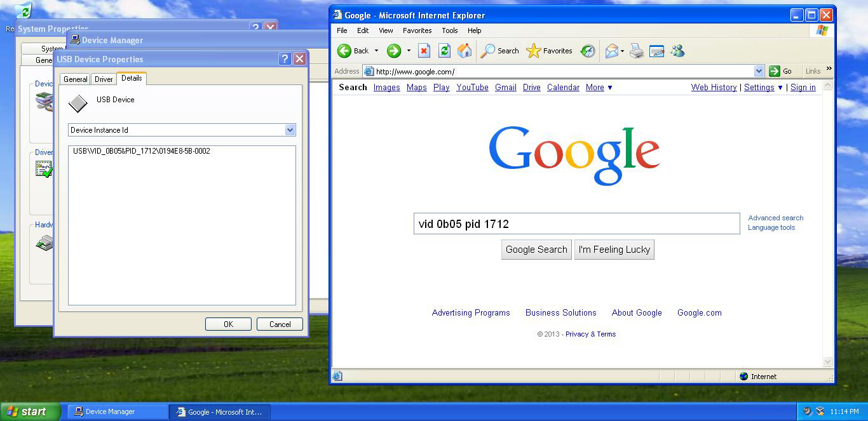This screenshot has height=421, width=868.
Task: Open the Gmail link
Action: coord(506,88)
